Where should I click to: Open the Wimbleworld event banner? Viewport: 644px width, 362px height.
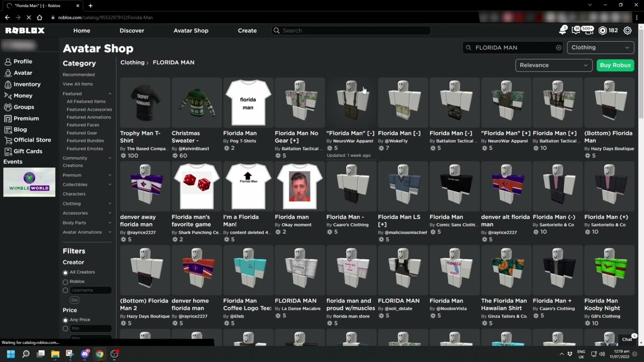[x=29, y=182]
